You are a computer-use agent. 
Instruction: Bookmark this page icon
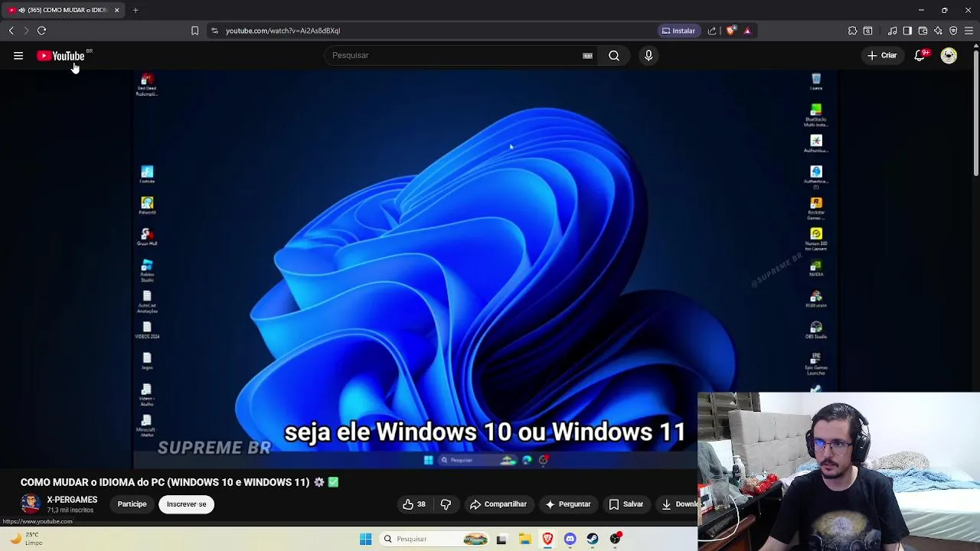pos(194,31)
